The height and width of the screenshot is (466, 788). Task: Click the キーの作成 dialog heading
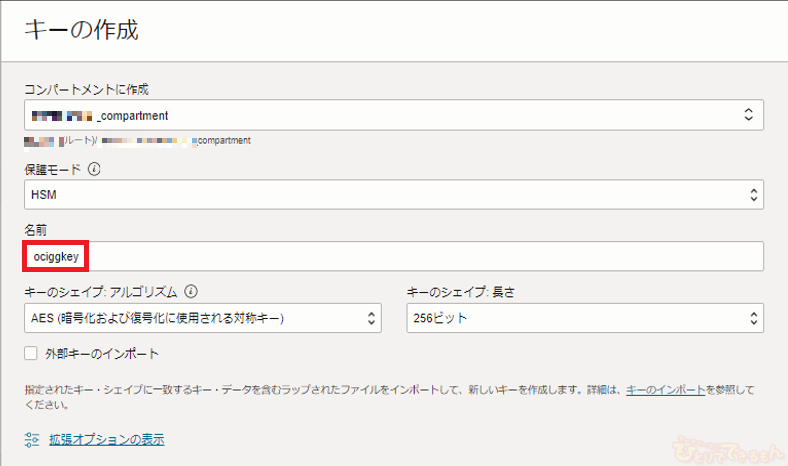tap(80, 30)
